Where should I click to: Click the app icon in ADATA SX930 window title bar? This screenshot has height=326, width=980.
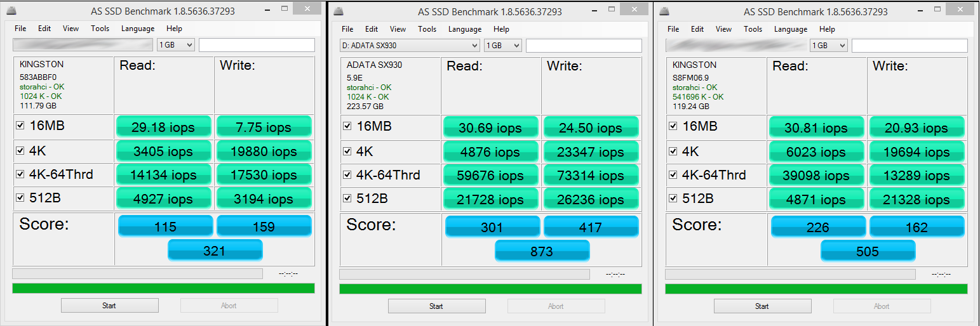(x=339, y=11)
